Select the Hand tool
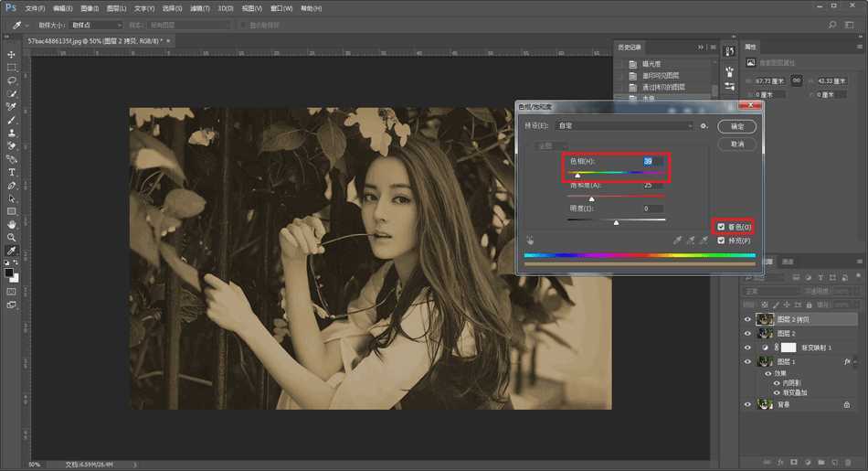This screenshot has height=471, width=868. [x=12, y=224]
